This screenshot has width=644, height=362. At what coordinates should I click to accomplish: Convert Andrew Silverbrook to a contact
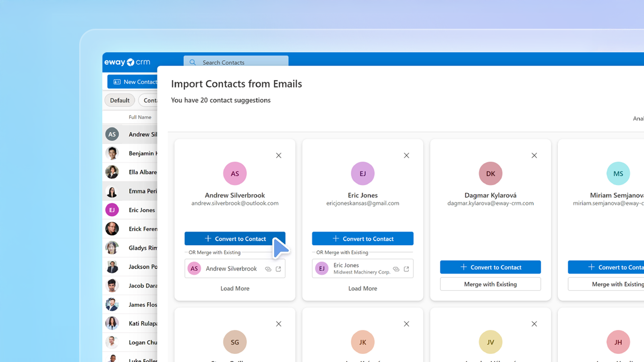pyautogui.click(x=235, y=239)
